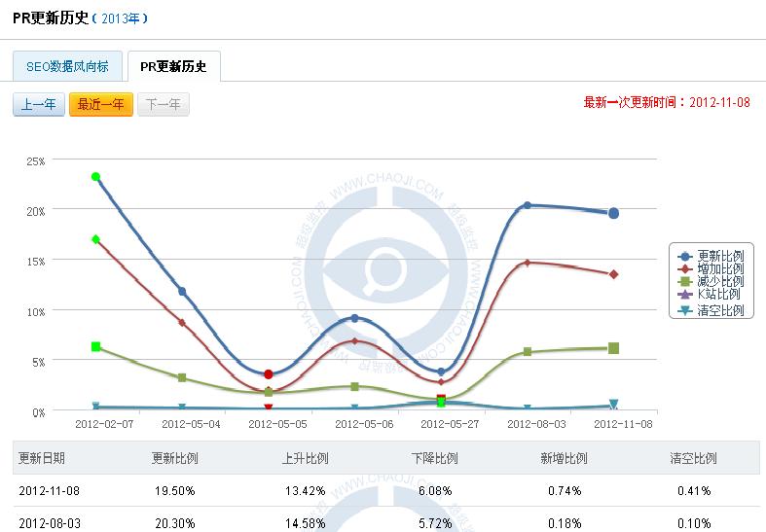Click the teal 清空比例 legend marker
This screenshot has height=532, width=766.
[685, 310]
